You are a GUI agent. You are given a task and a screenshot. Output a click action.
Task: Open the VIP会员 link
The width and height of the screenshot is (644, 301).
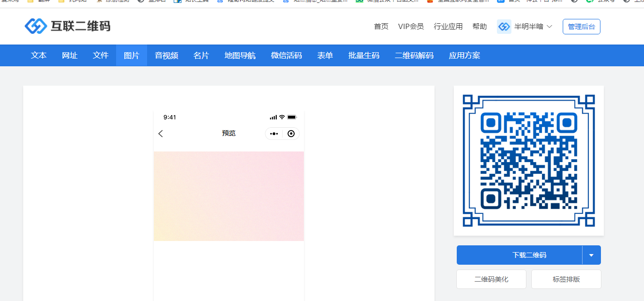tap(411, 27)
